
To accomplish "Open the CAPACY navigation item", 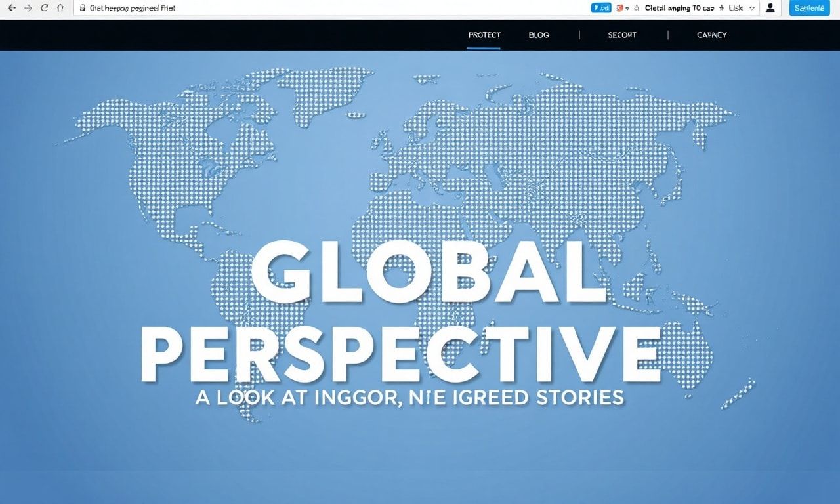I will pos(711,35).
